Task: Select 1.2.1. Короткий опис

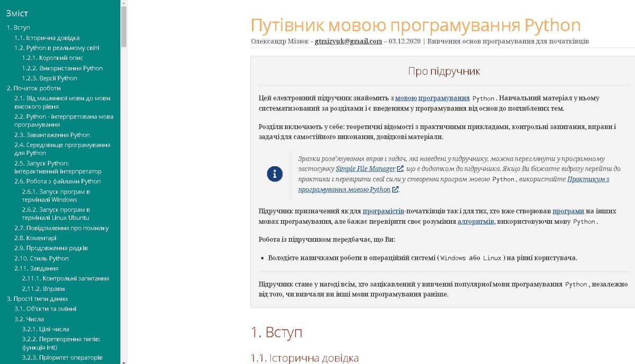Action: 52,58
